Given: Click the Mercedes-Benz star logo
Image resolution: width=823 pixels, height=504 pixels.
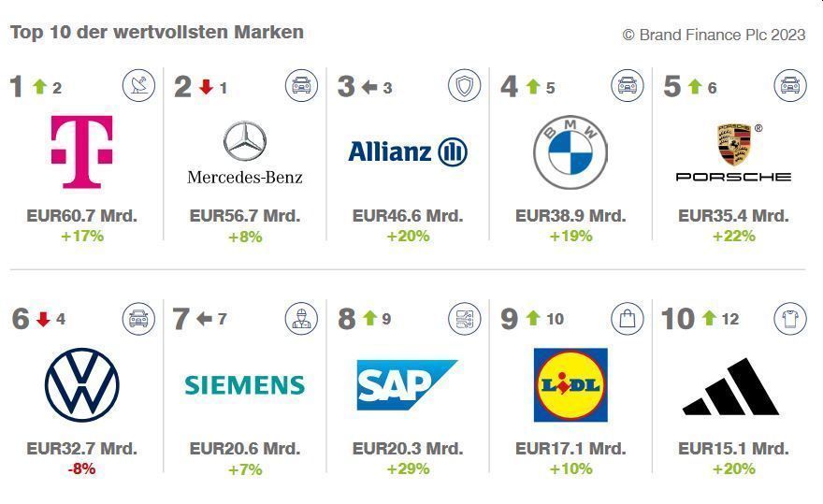Looking at the screenshot, I should click(x=244, y=142).
